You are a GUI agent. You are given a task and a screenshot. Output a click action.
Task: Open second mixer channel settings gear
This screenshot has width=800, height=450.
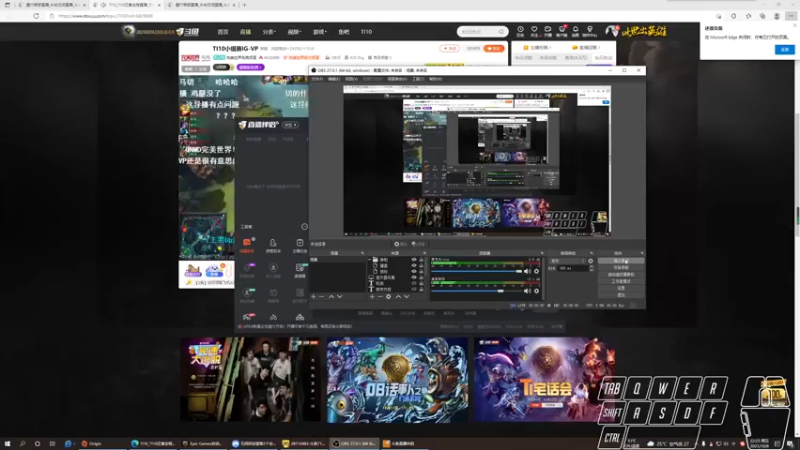(536, 291)
